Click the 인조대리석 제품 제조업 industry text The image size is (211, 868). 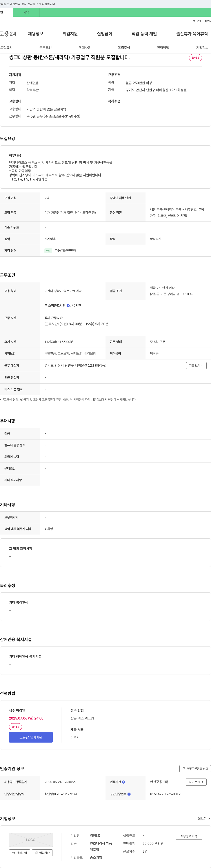pos(101,847)
